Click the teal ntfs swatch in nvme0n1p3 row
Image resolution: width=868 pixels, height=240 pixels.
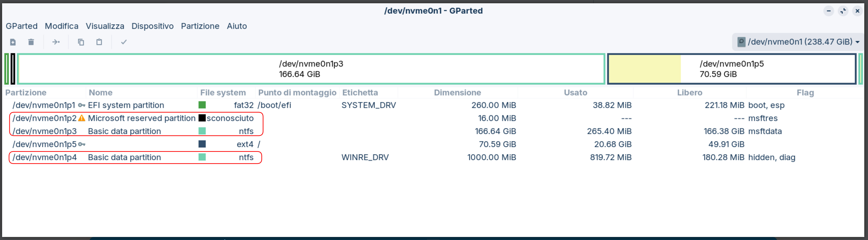pos(202,131)
